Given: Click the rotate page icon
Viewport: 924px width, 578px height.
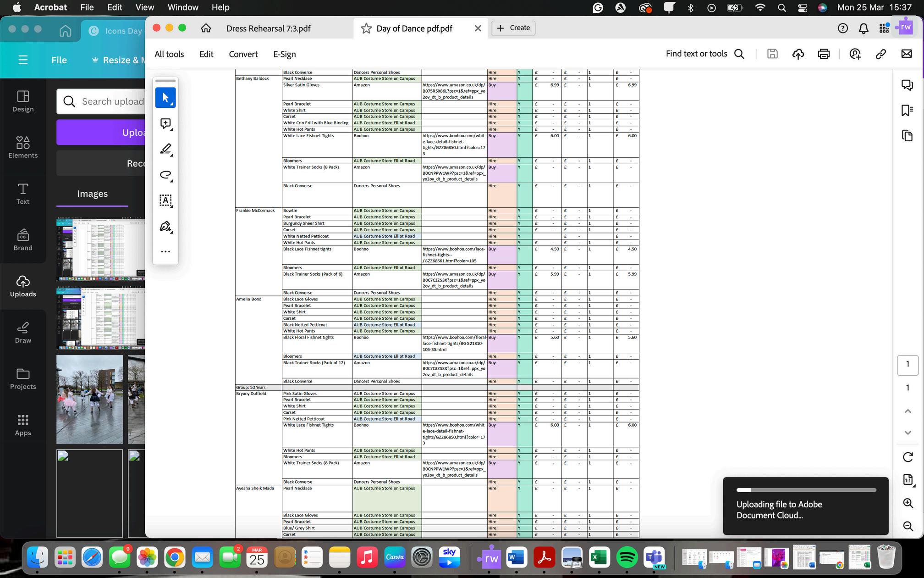Looking at the screenshot, I should tap(907, 457).
